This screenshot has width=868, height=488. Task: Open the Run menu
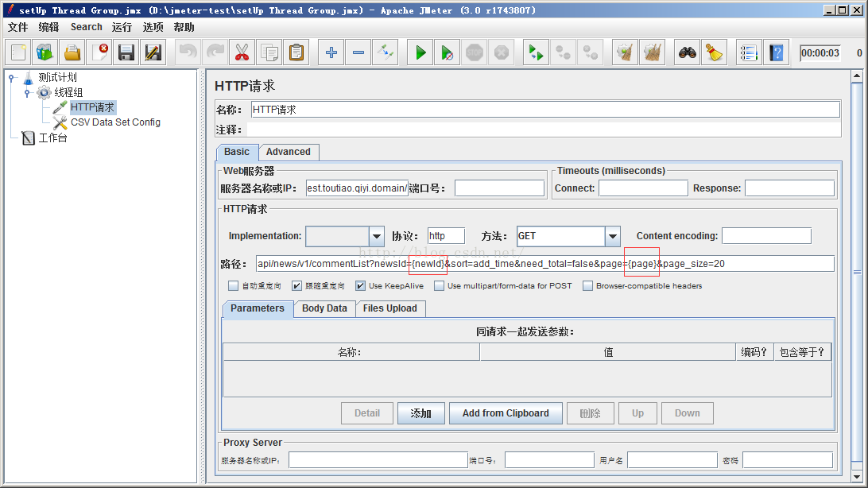[122, 27]
